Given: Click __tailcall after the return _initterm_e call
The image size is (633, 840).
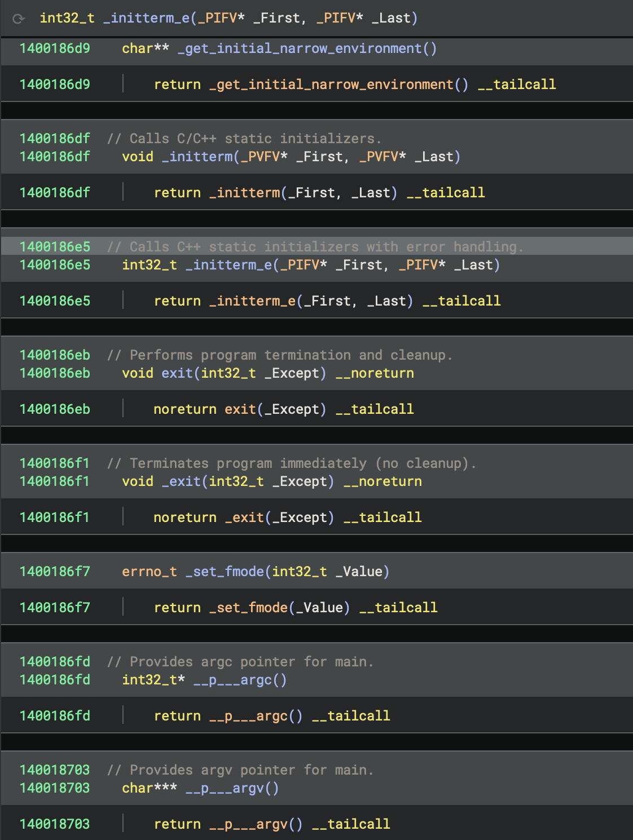Looking at the screenshot, I should point(461,301).
